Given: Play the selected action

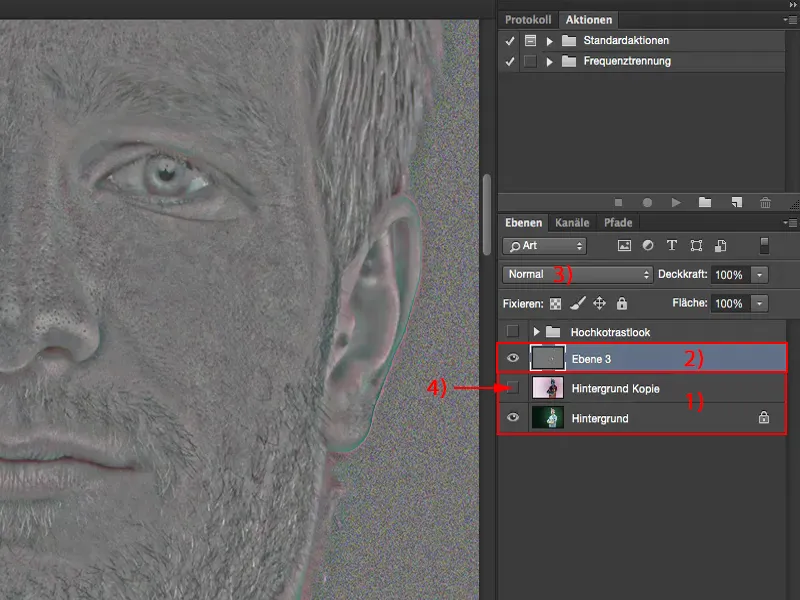Looking at the screenshot, I should click(x=676, y=203).
